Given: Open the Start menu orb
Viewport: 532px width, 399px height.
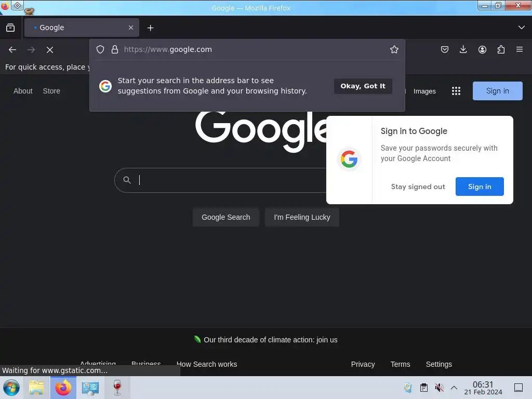Looking at the screenshot, I should pyautogui.click(x=11, y=388).
